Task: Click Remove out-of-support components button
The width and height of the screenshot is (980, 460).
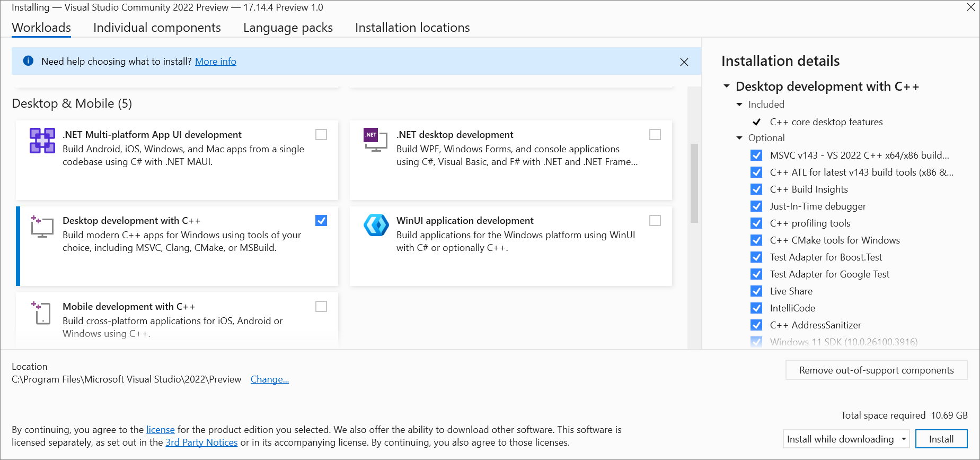Action: pyautogui.click(x=876, y=370)
